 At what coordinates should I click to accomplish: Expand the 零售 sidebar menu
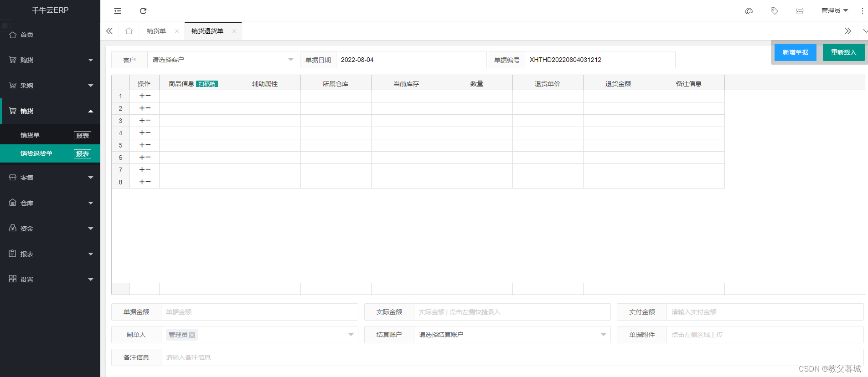(x=50, y=178)
